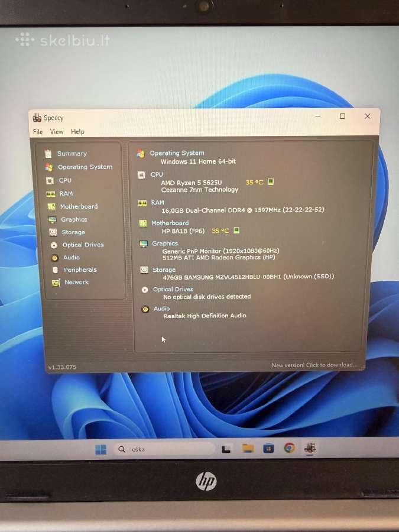
Task: Open Google Chrome from the taskbar
Action: pyautogui.click(x=290, y=448)
